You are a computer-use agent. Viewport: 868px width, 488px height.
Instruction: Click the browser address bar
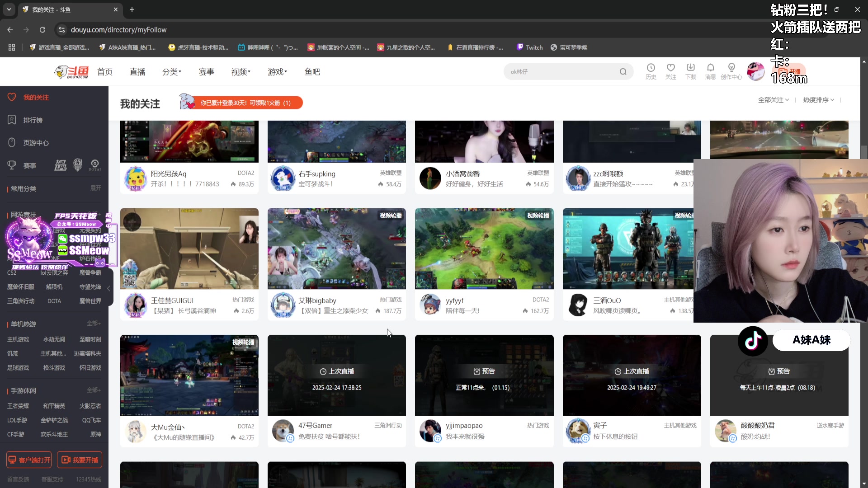point(407,30)
